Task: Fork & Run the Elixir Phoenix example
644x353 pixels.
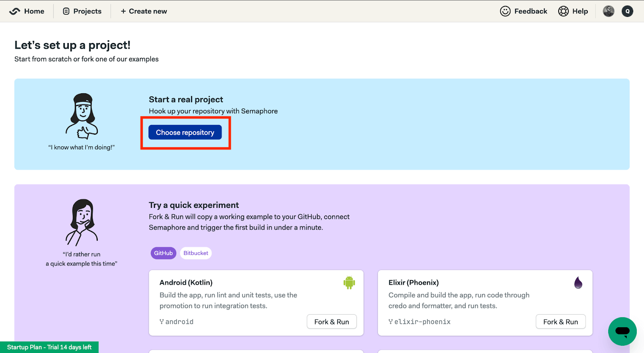Action: 560,322
